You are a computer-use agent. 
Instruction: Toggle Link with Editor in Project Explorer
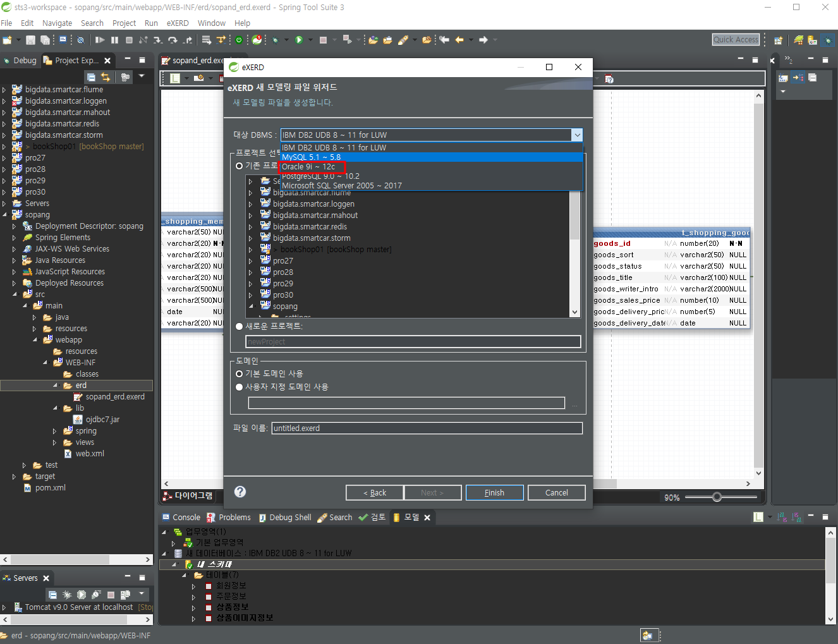(x=106, y=77)
